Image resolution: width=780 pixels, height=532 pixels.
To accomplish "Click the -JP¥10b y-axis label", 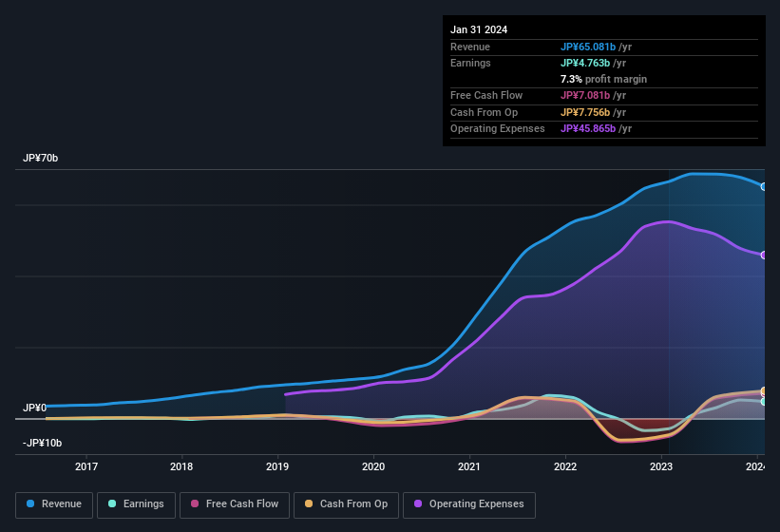I will click(43, 443).
